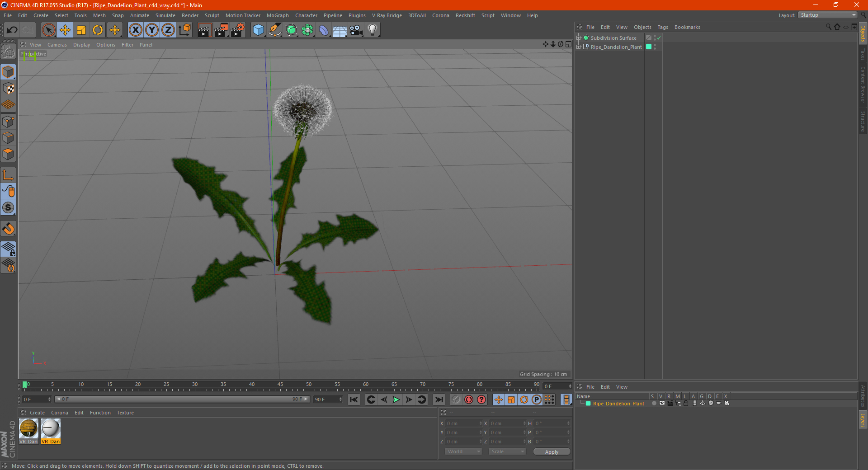Toggle the Snap S icon
This screenshot has width=868, height=470.
point(9,207)
